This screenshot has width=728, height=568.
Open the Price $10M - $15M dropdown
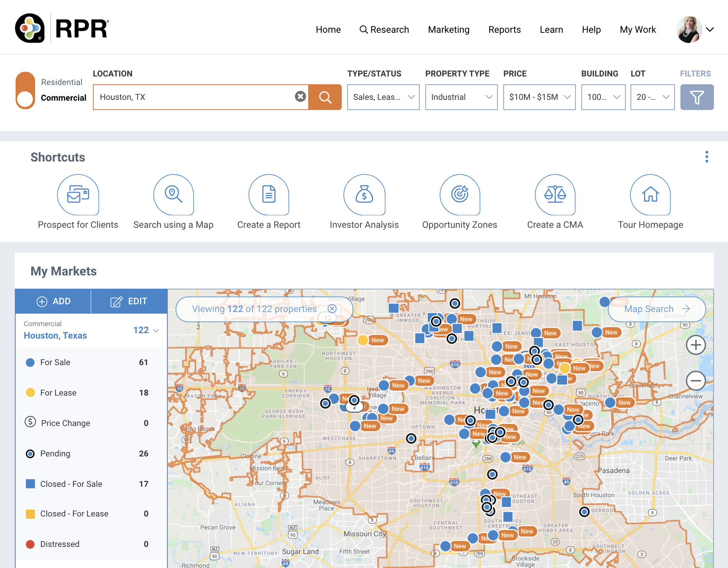point(540,97)
